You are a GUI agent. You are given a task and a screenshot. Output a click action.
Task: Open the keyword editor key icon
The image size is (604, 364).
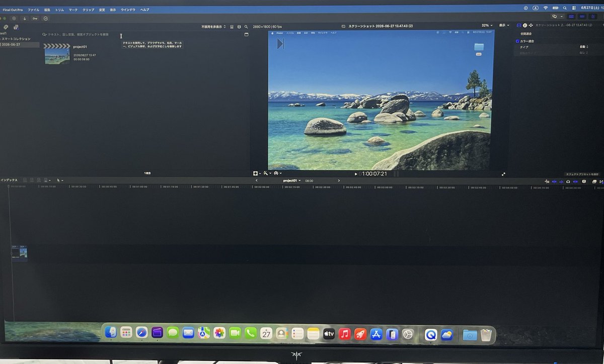click(35, 18)
